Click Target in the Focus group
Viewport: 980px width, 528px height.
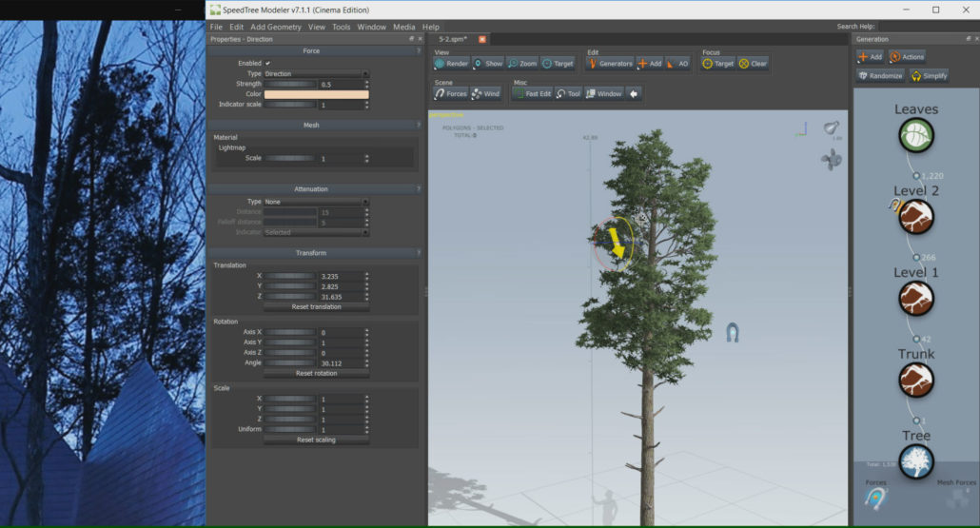click(718, 64)
